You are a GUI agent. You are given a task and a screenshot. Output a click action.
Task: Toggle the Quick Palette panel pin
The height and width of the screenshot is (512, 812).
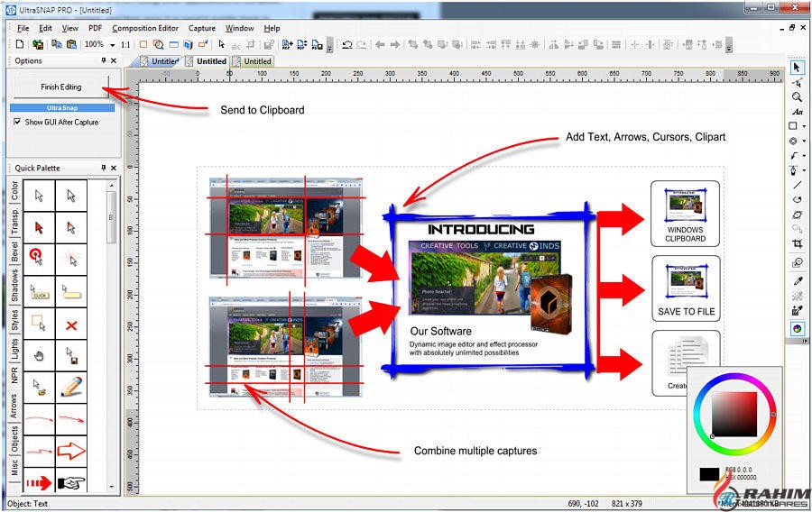click(x=104, y=168)
